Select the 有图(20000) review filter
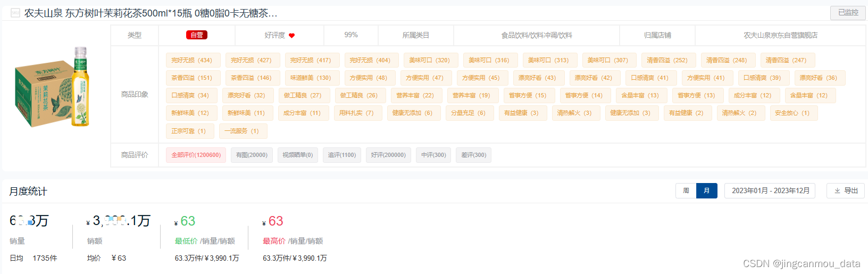The width and height of the screenshot is (868, 274). [x=252, y=155]
